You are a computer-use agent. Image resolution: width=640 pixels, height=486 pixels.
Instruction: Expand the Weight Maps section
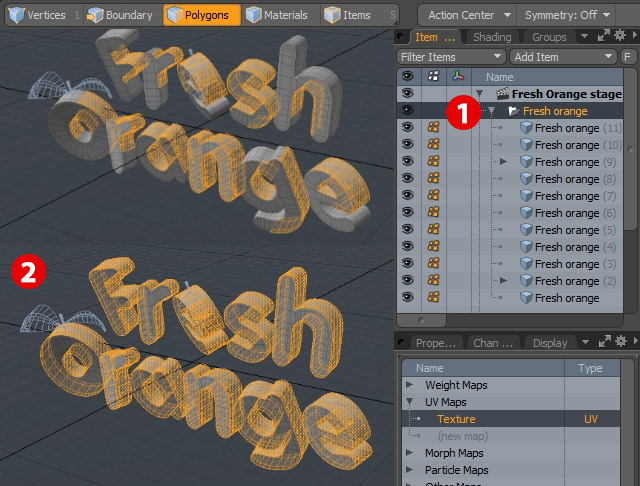[x=409, y=385]
